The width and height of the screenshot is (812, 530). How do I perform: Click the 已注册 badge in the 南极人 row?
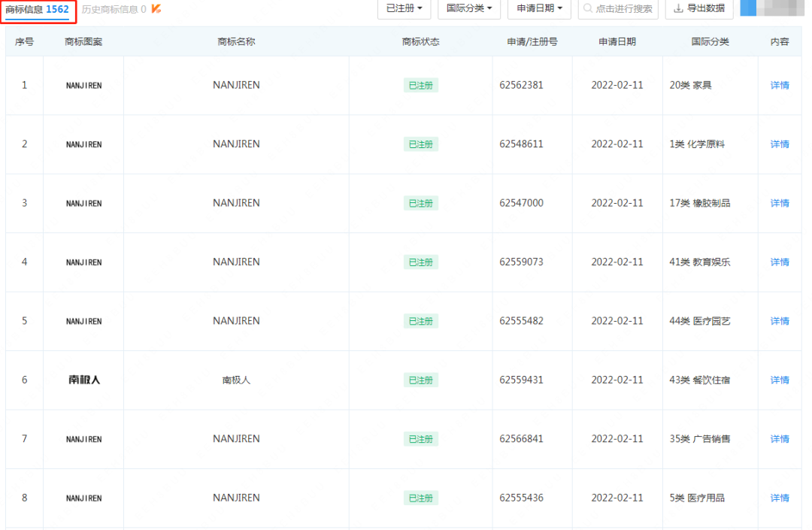point(421,380)
